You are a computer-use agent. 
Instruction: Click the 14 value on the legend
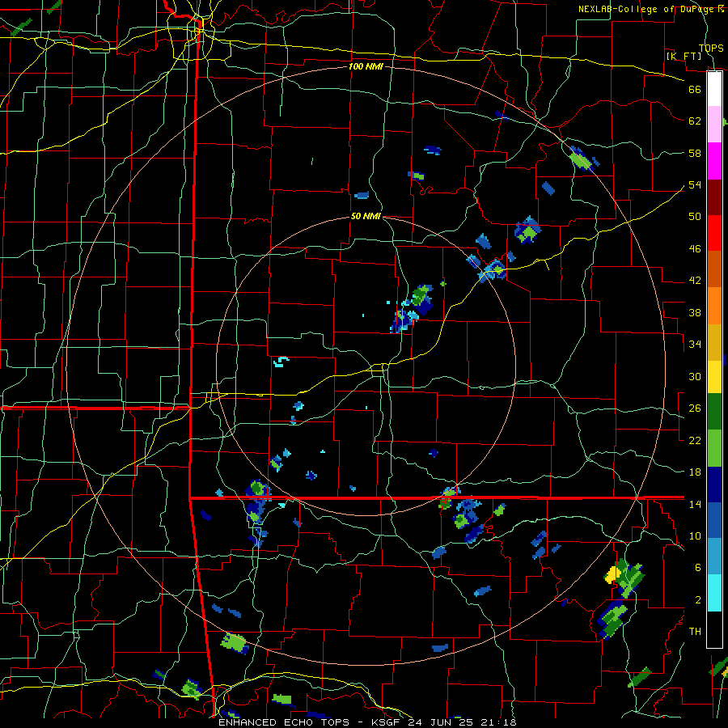tap(695, 504)
